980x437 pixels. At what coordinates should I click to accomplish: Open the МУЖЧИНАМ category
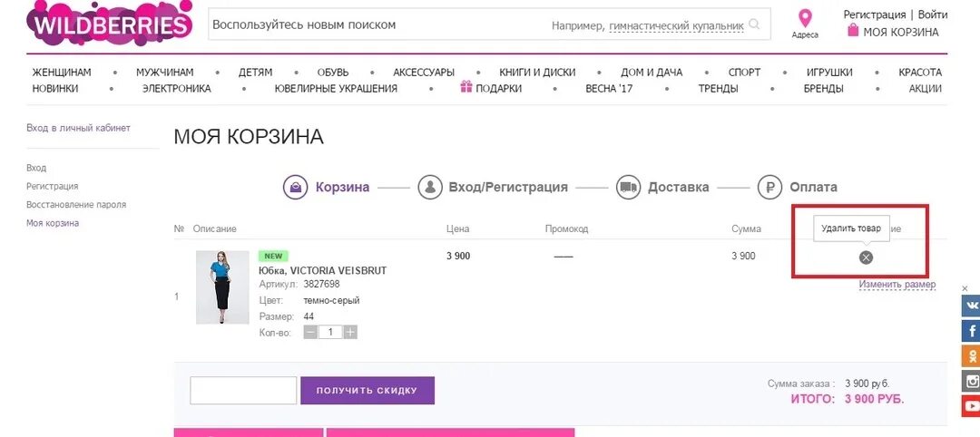[165, 73]
